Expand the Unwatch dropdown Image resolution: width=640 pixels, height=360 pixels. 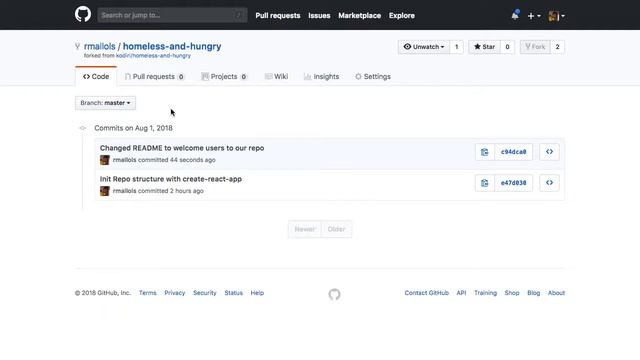pos(424,47)
